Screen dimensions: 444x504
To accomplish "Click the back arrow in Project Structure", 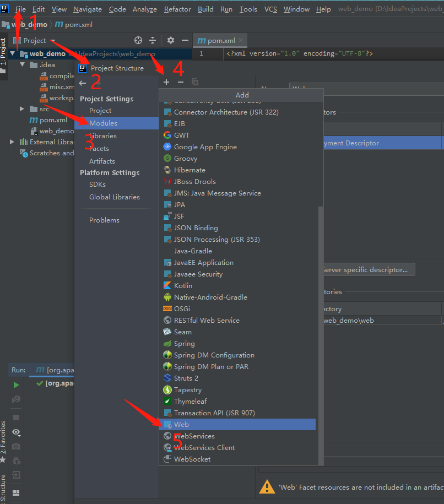I will pyautogui.click(x=82, y=83).
